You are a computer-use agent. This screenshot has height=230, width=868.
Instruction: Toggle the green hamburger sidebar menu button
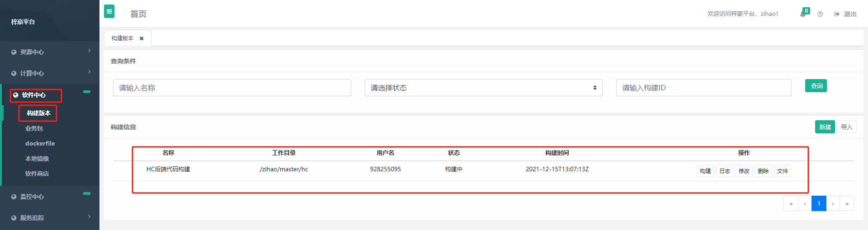point(109,11)
